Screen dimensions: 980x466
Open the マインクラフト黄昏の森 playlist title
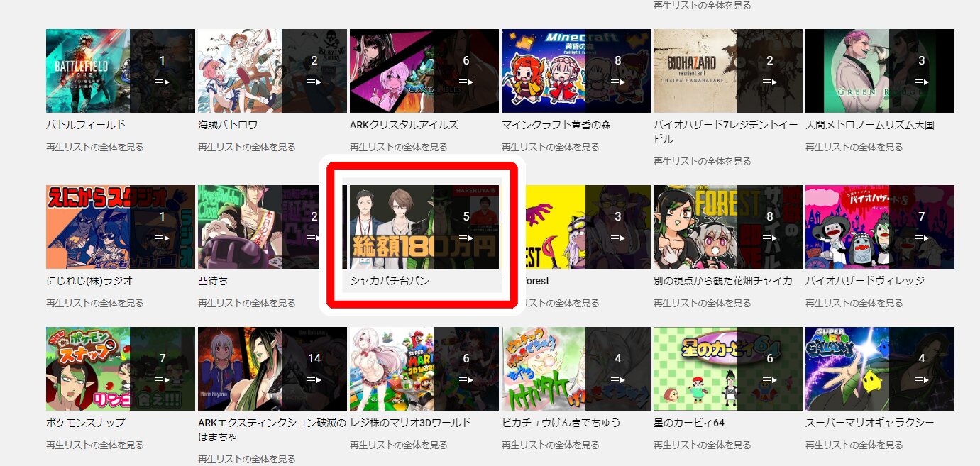coord(556,125)
